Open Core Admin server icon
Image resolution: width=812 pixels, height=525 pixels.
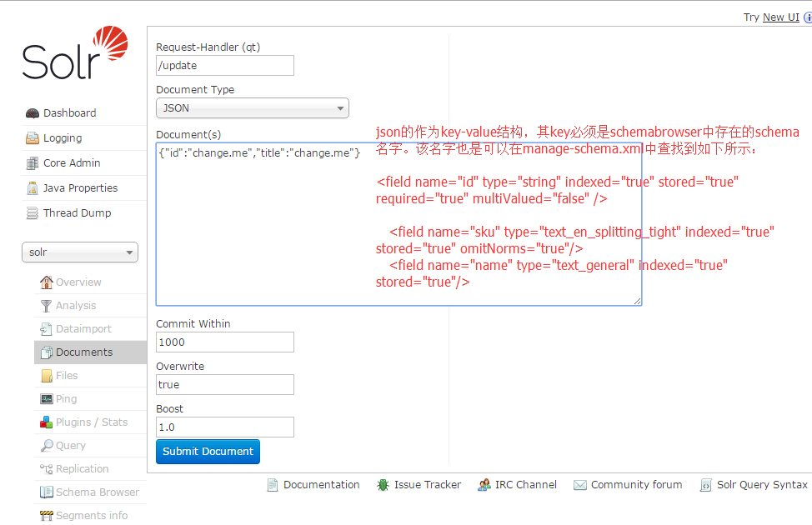(x=33, y=163)
